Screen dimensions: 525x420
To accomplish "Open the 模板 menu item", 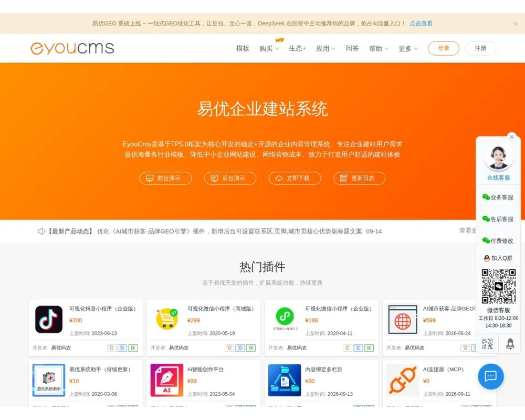I will click(243, 49).
